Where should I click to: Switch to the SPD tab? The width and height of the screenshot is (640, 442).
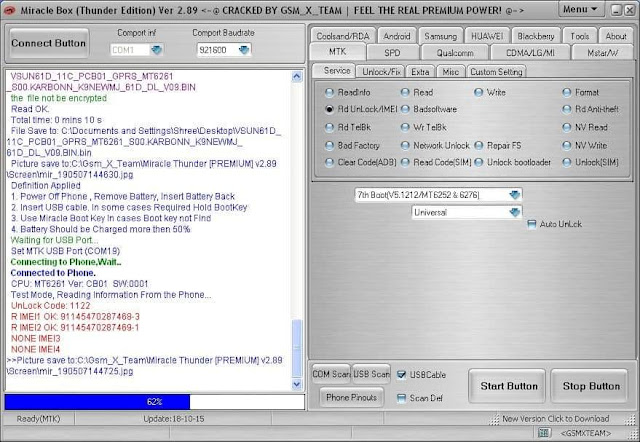[392, 53]
